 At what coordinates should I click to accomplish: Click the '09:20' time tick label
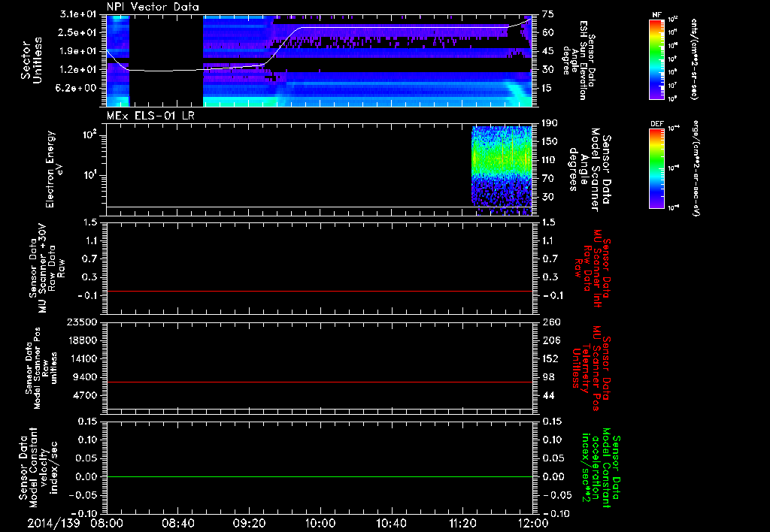click(249, 523)
